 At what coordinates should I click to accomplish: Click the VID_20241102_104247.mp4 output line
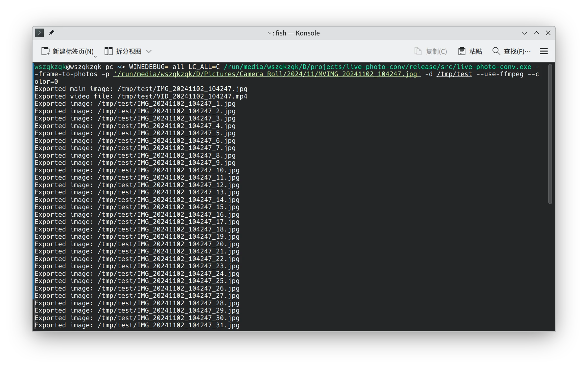tap(141, 97)
